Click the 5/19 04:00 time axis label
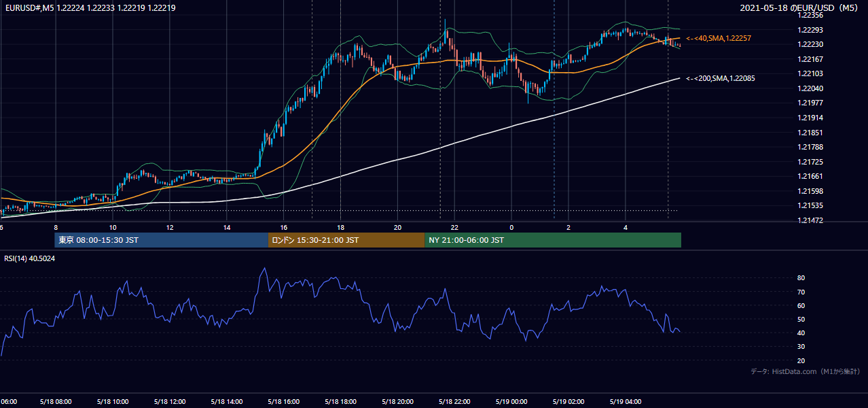868x408 pixels. 626,401
